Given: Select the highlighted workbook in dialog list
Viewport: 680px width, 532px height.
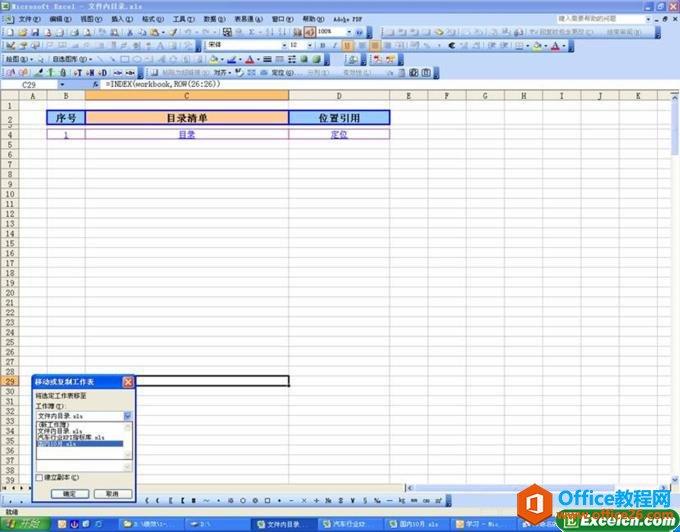Looking at the screenshot, I should [80, 444].
